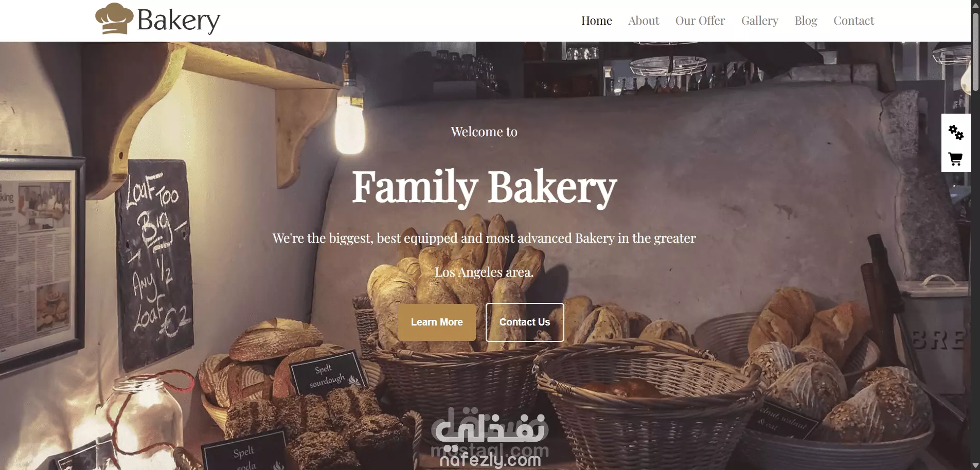
Task: Click the nafezly.com watermark
Action: (490, 459)
